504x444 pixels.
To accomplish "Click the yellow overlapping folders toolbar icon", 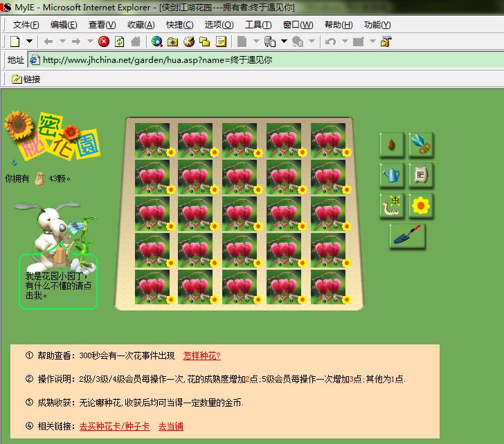I will click(204, 41).
